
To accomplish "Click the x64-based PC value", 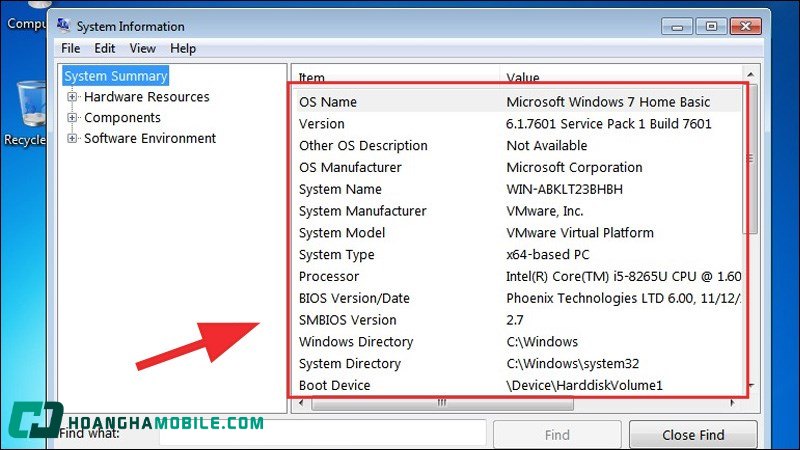I will [547, 255].
